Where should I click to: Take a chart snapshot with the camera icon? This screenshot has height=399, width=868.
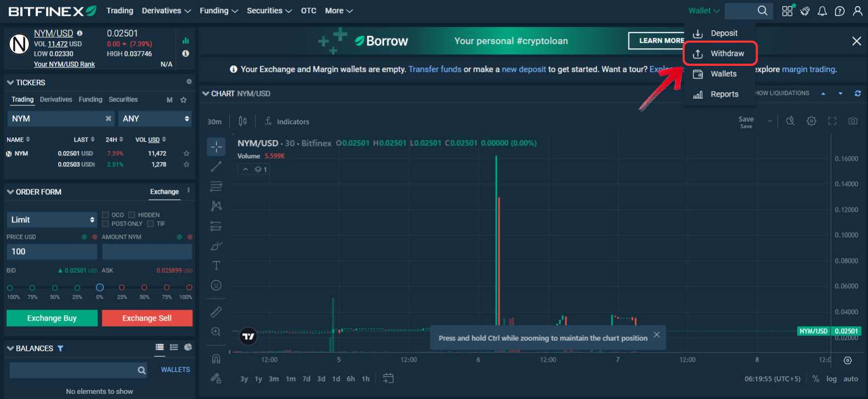(x=853, y=121)
